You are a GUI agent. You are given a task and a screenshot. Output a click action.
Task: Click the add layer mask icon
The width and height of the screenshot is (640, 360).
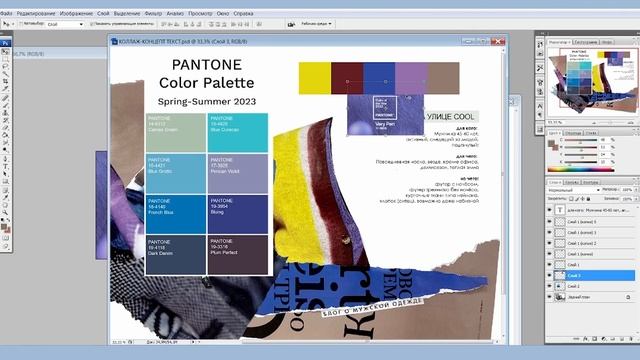(x=594, y=339)
